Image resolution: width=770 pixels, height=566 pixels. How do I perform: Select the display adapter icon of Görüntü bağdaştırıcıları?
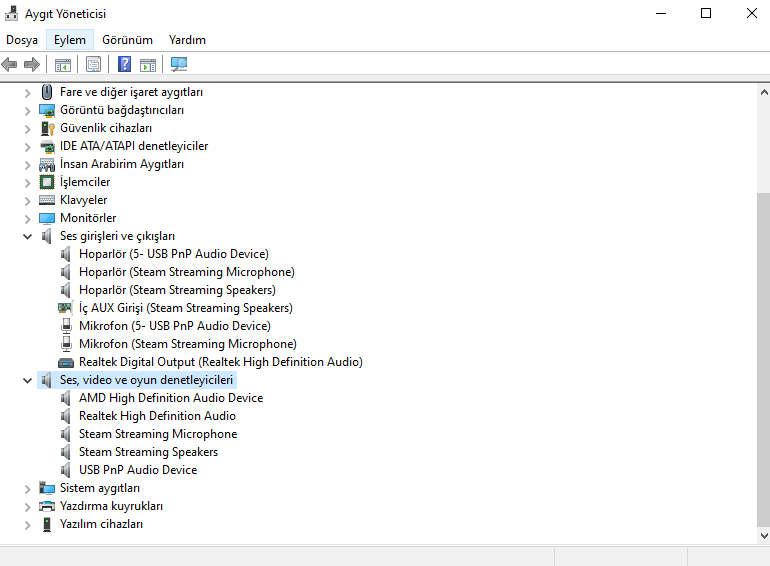point(47,110)
